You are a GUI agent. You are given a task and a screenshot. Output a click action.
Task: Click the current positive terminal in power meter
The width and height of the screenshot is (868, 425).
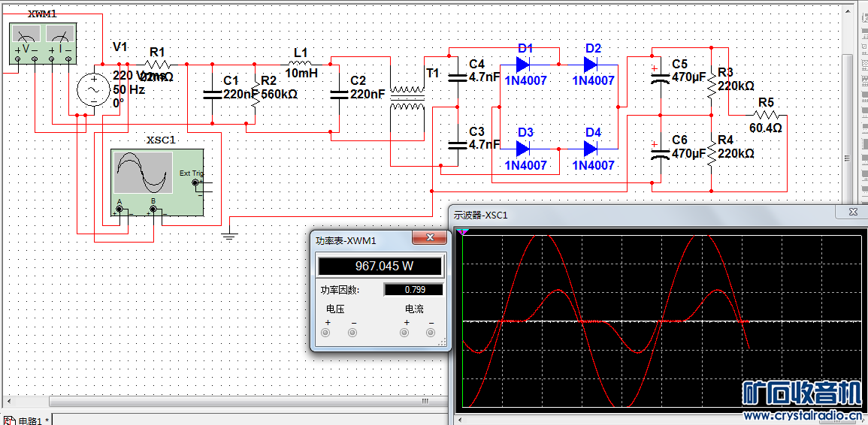[x=405, y=332]
